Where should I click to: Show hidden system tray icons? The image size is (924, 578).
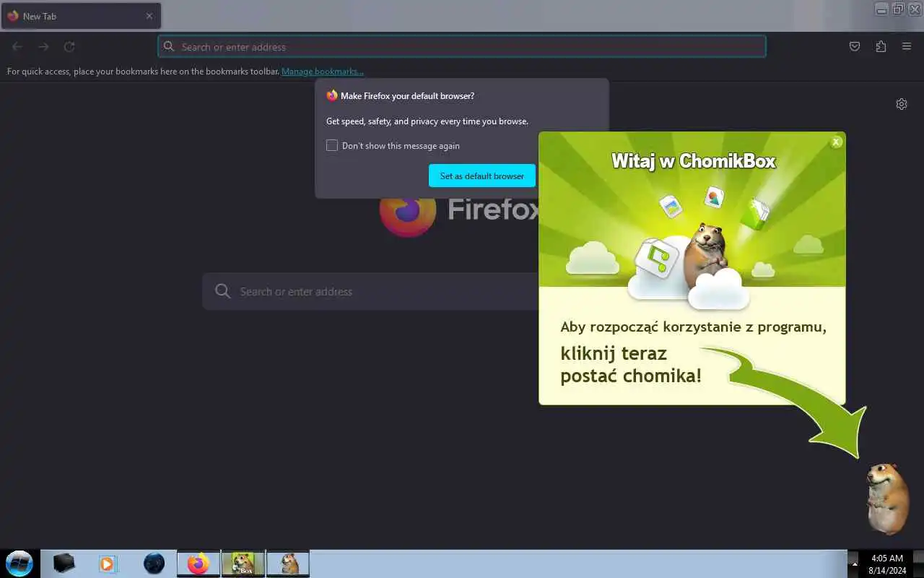pos(855,564)
